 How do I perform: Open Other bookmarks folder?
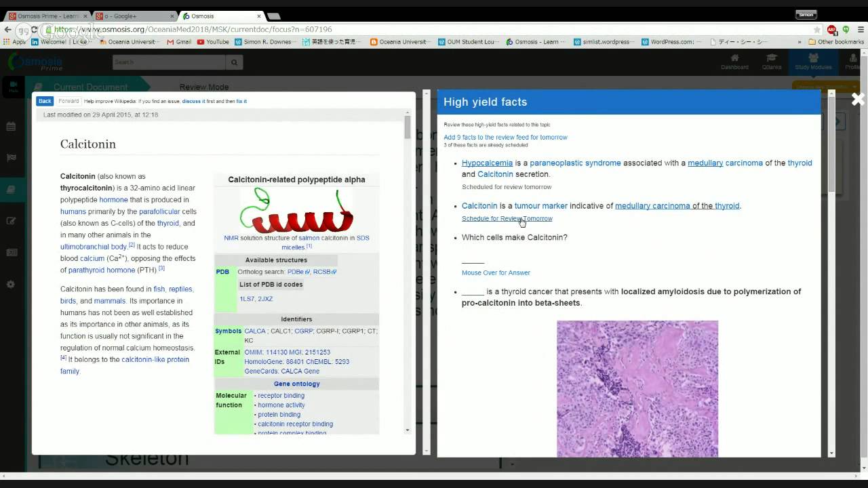coord(836,42)
